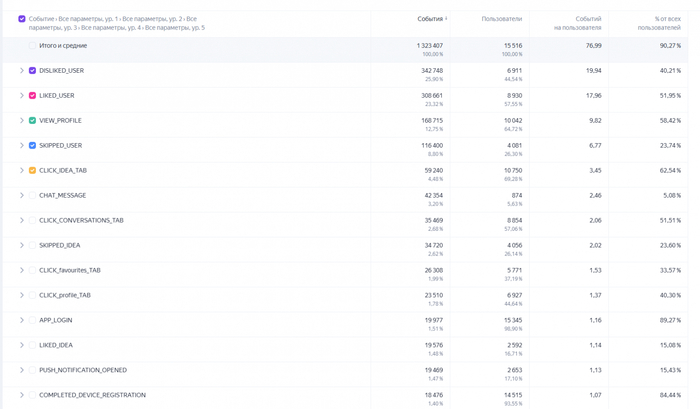Expand the CLICK_CONVERSATIONS_TAB row chevron
Viewport: 700px width, 409px height.
tap(22, 221)
